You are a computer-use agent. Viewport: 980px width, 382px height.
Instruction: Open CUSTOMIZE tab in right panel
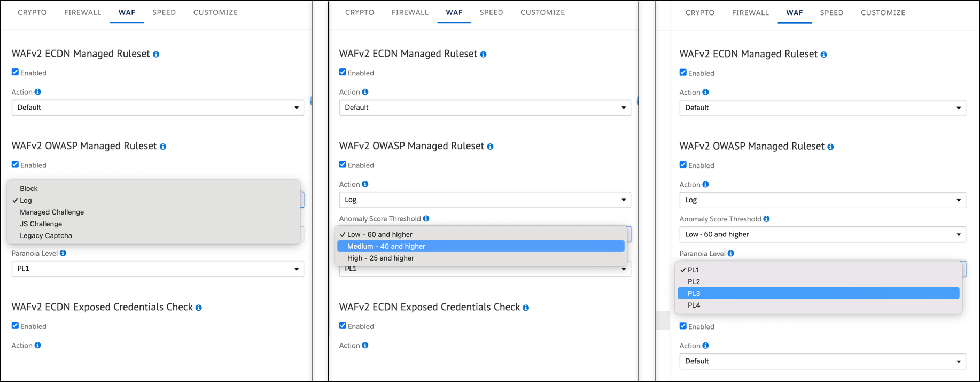tap(883, 12)
